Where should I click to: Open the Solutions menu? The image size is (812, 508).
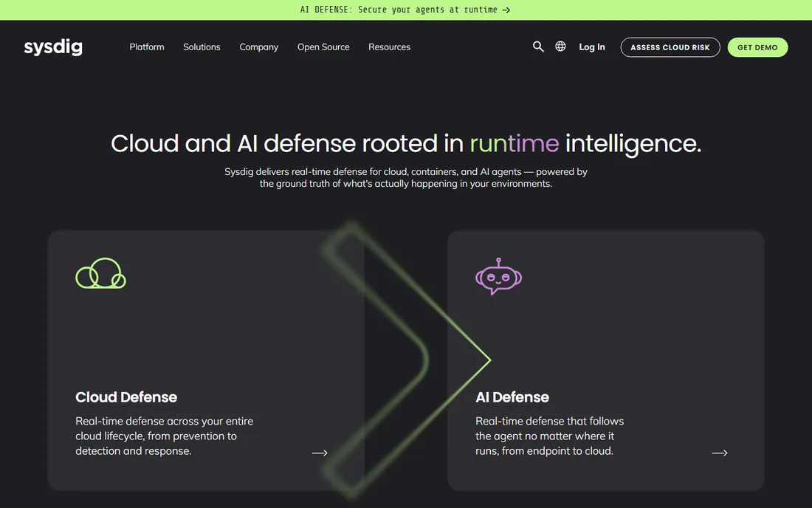202,47
